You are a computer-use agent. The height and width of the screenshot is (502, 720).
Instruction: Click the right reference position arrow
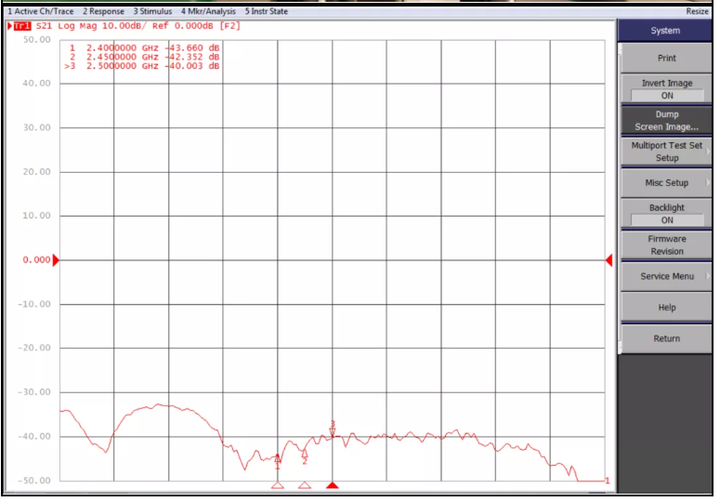tap(609, 260)
